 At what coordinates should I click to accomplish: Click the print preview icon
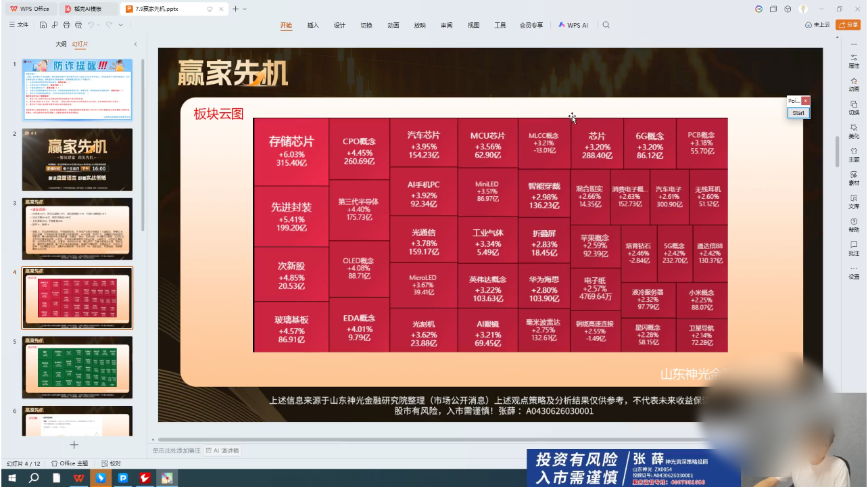tap(78, 25)
